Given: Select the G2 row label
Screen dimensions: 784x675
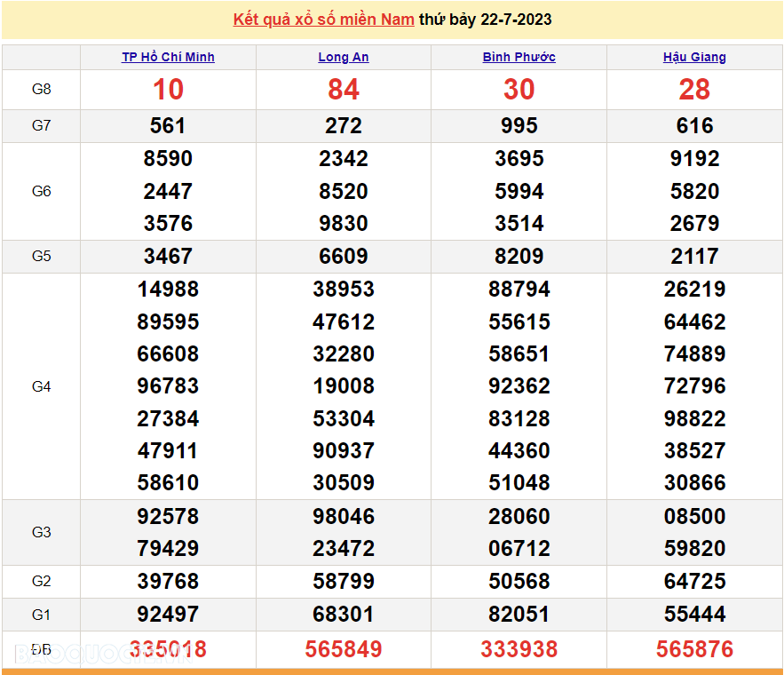Looking at the screenshot, I should (x=41, y=581).
